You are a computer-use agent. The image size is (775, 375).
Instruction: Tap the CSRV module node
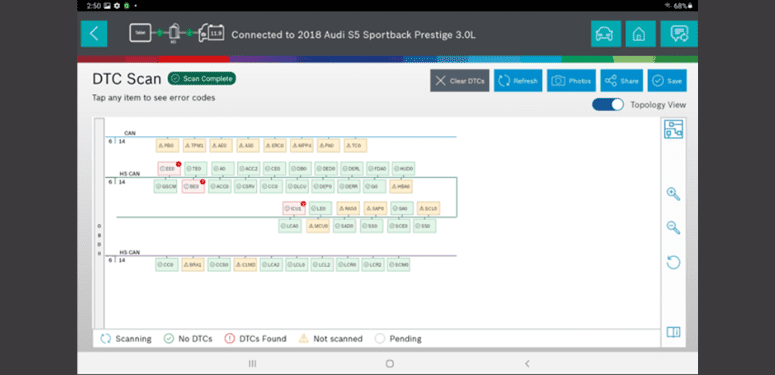coord(246,187)
